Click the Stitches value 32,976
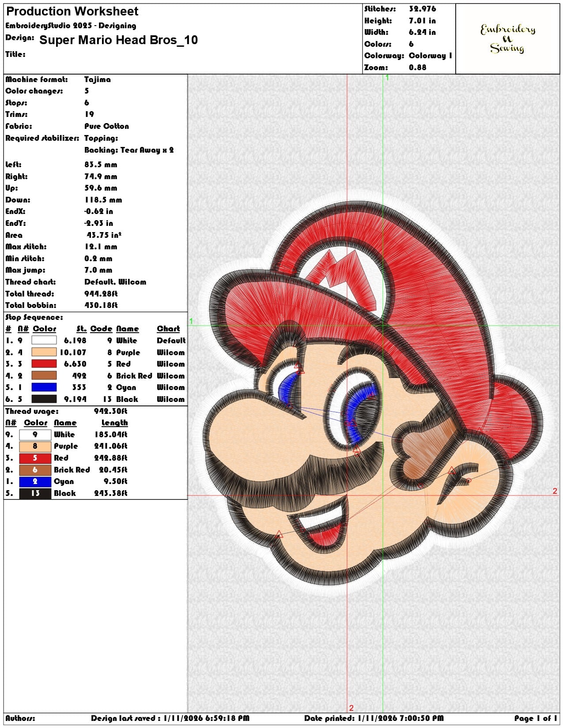Screen dimensions: 563x728 coord(423,9)
